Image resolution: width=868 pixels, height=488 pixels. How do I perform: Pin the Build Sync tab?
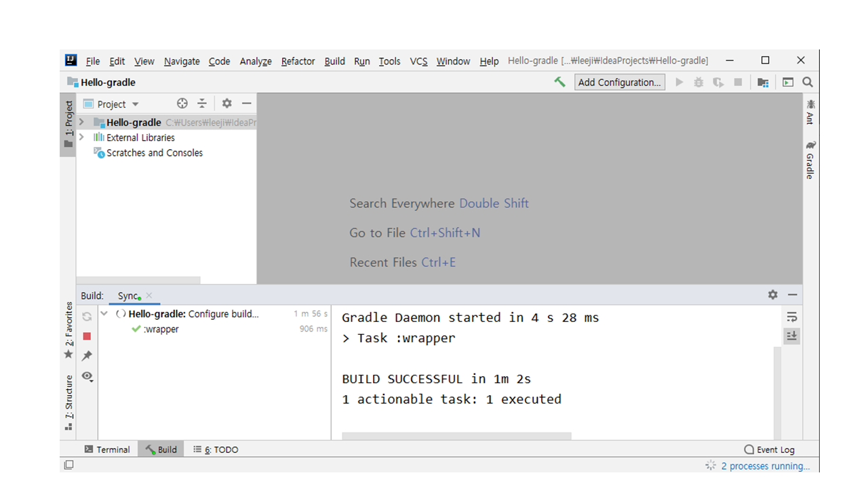[87, 356]
